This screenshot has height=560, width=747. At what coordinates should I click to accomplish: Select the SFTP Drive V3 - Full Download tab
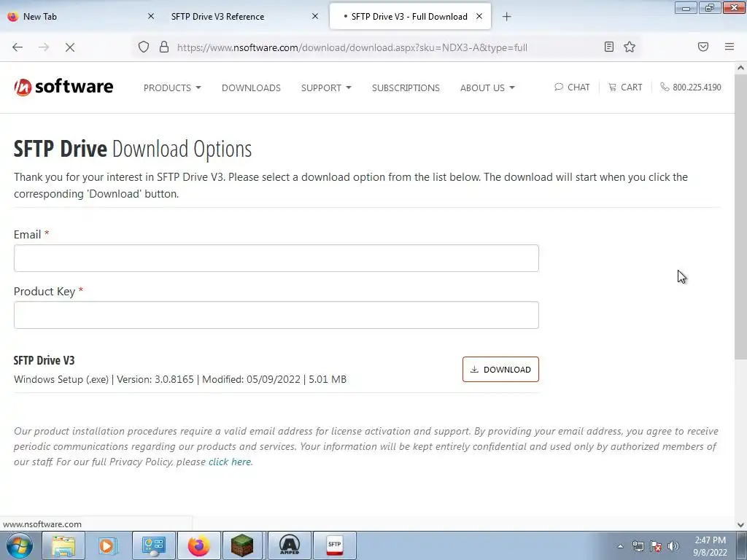click(x=410, y=17)
